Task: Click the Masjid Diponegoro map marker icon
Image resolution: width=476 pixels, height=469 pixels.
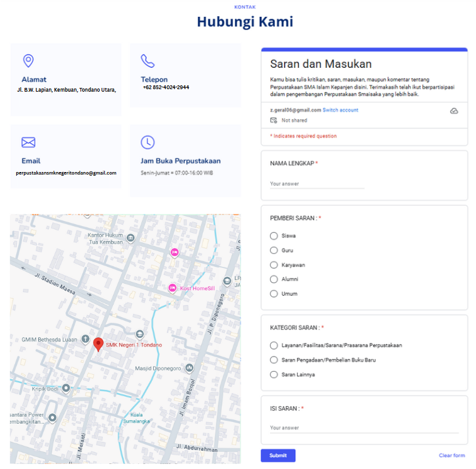Action: (189, 368)
